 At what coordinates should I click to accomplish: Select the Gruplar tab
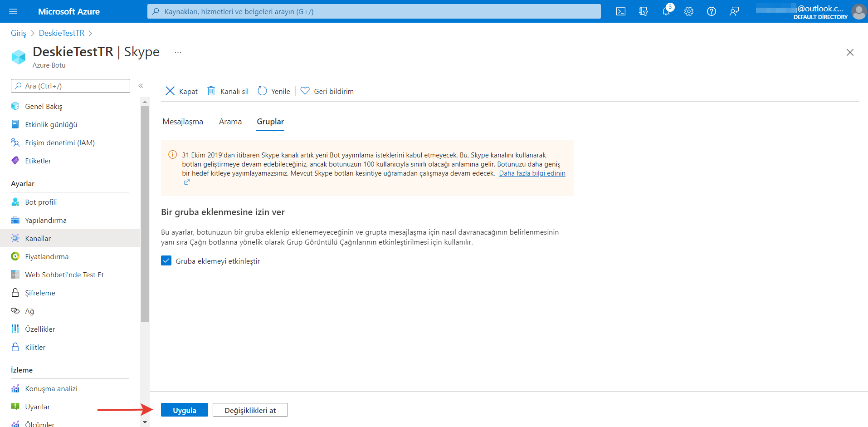[270, 122]
